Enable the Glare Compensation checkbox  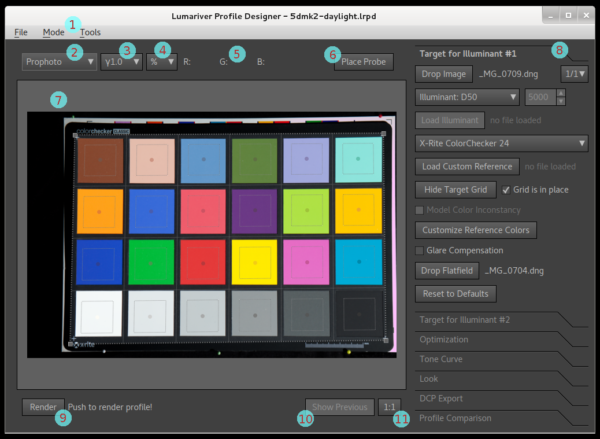(419, 251)
